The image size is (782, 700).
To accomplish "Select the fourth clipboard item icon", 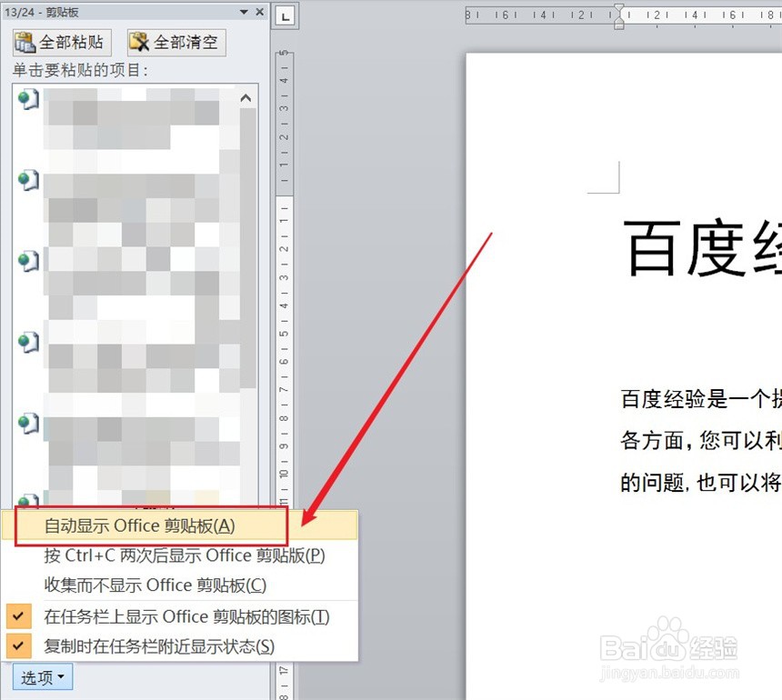I will (x=28, y=342).
